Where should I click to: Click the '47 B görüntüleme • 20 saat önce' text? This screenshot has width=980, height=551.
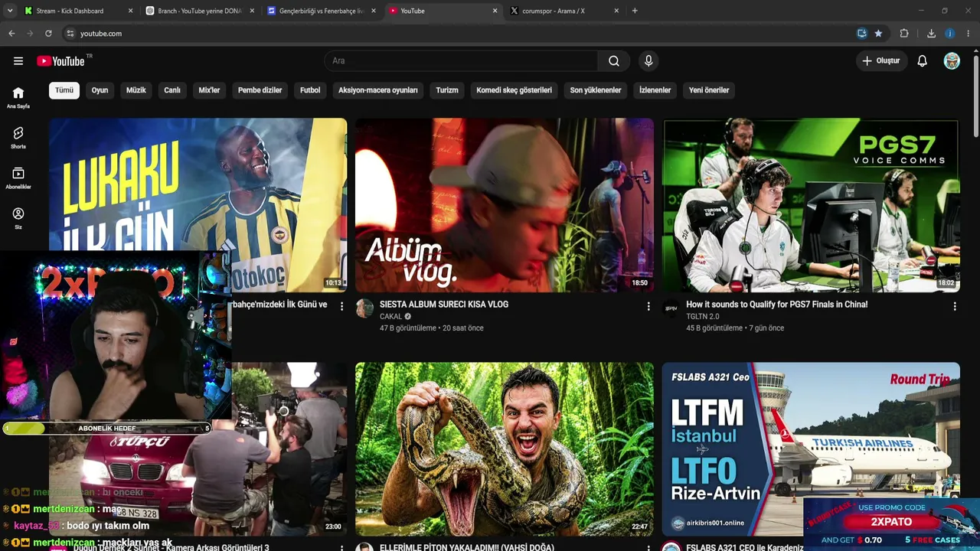coord(432,328)
